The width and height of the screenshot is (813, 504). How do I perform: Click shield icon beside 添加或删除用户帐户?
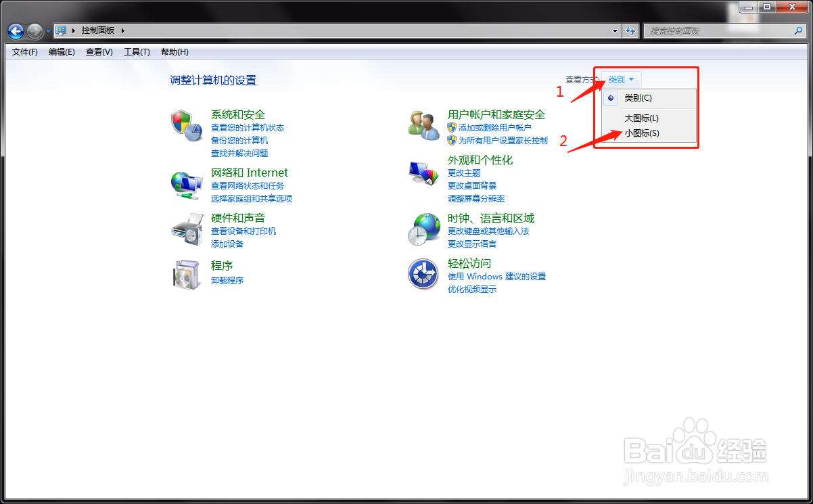tap(452, 127)
